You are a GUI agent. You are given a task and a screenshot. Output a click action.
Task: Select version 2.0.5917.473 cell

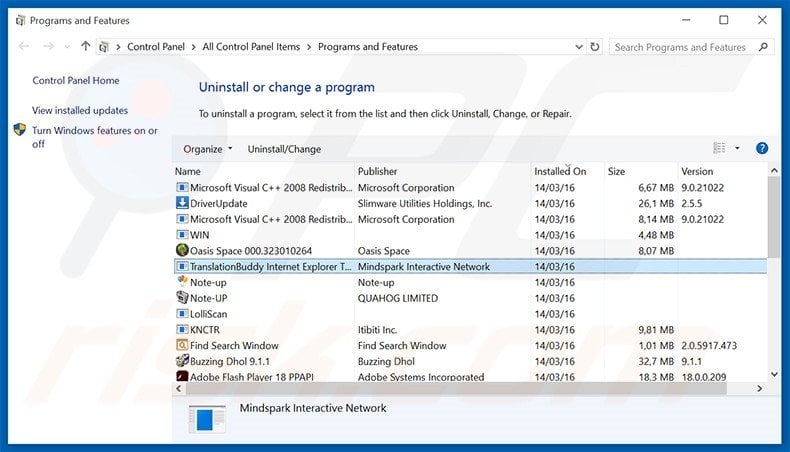pyautogui.click(x=709, y=345)
